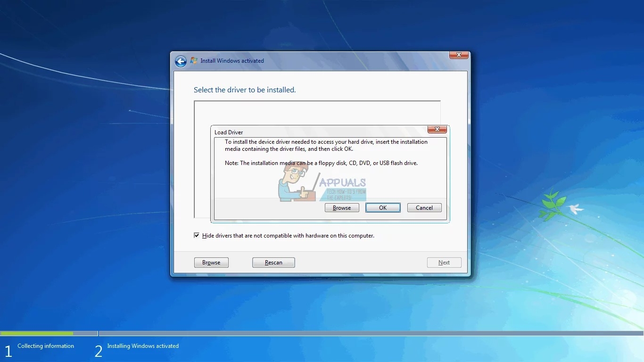Click the 'Select the driver to be installed.' heading

click(x=245, y=90)
